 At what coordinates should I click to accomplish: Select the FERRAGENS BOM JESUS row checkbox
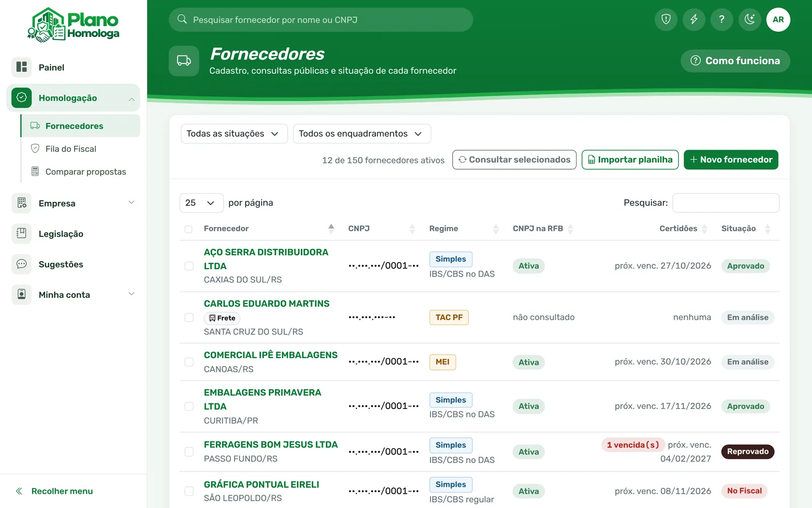tap(189, 452)
